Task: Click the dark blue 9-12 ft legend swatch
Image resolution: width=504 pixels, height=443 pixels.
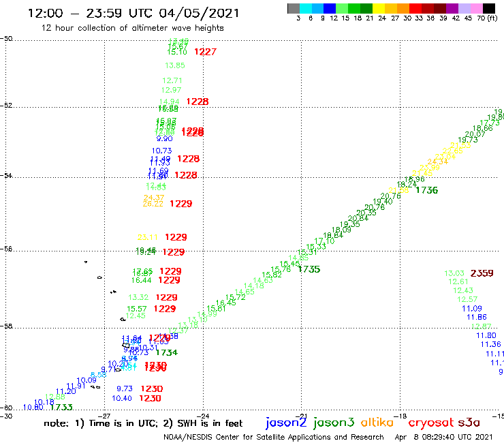Action: (x=330, y=8)
